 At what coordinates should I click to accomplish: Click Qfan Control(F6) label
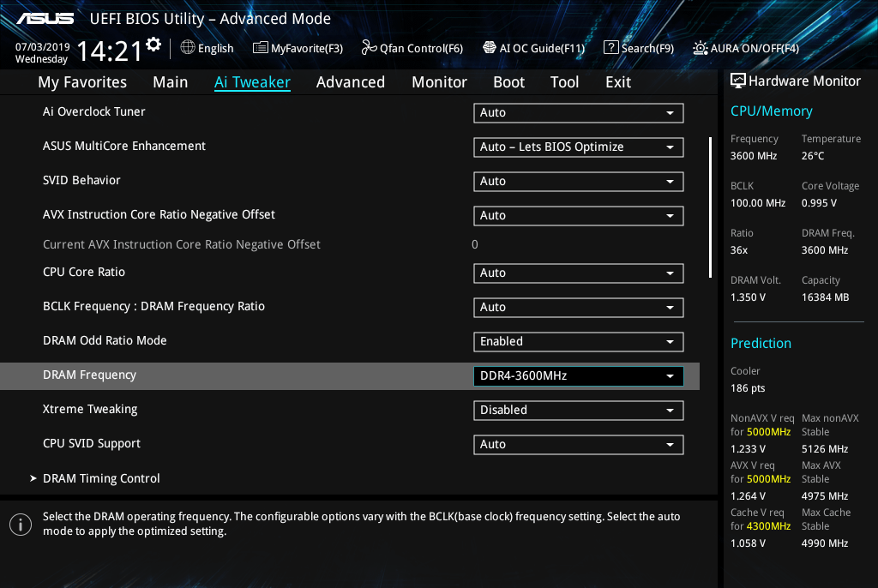pyautogui.click(x=421, y=48)
